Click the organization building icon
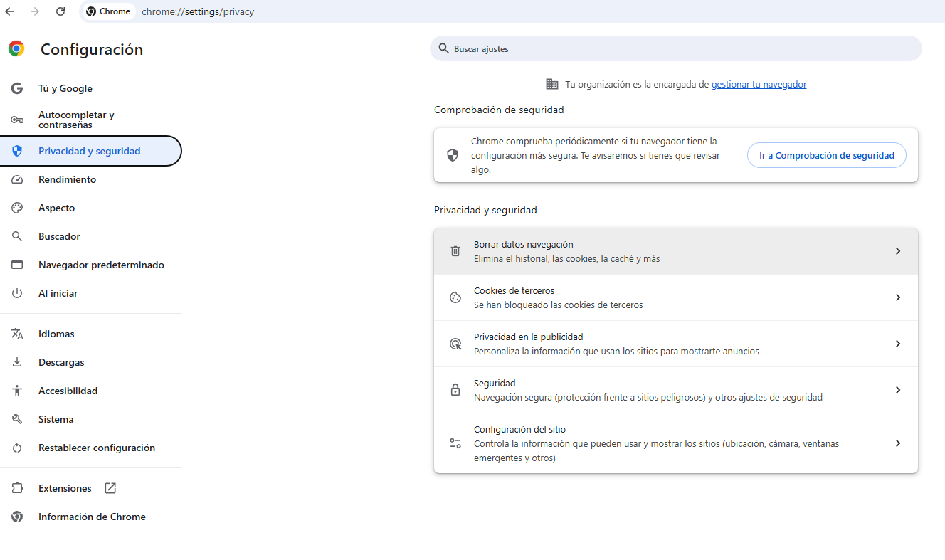 (552, 84)
